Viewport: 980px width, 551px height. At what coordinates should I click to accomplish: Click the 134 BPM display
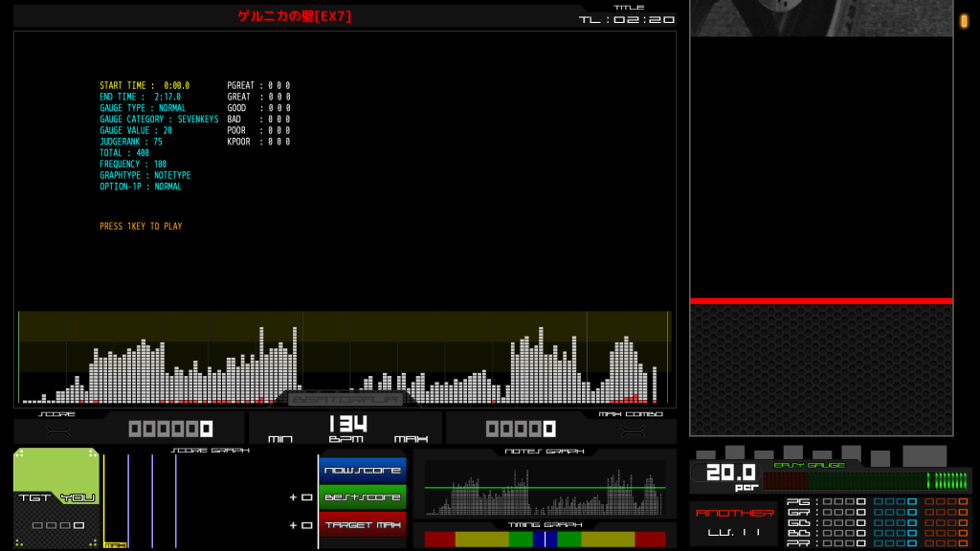coord(346,424)
